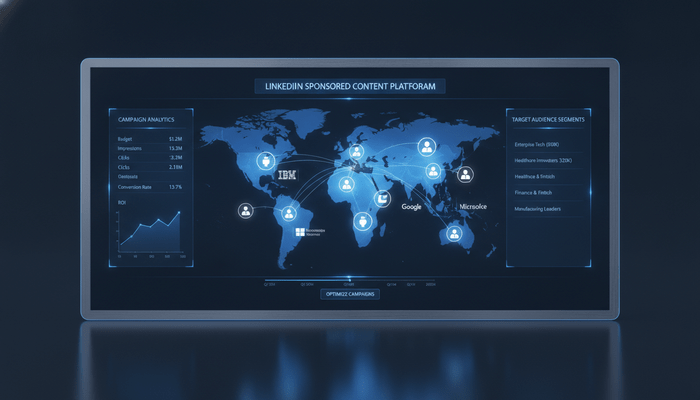Select the user icon over North America
The width and height of the screenshot is (700, 400).
(x=266, y=161)
